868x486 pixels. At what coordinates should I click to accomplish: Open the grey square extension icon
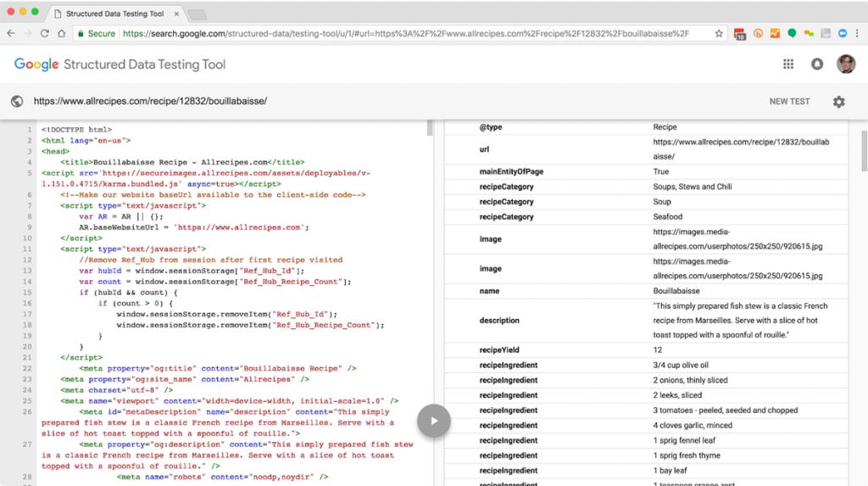coord(826,33)
